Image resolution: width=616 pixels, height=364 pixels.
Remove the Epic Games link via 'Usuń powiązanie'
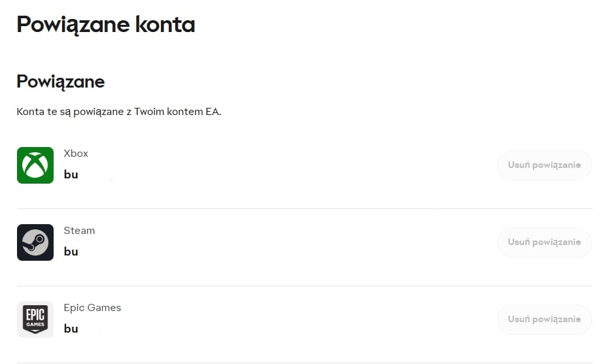click(x=544, y=320)
